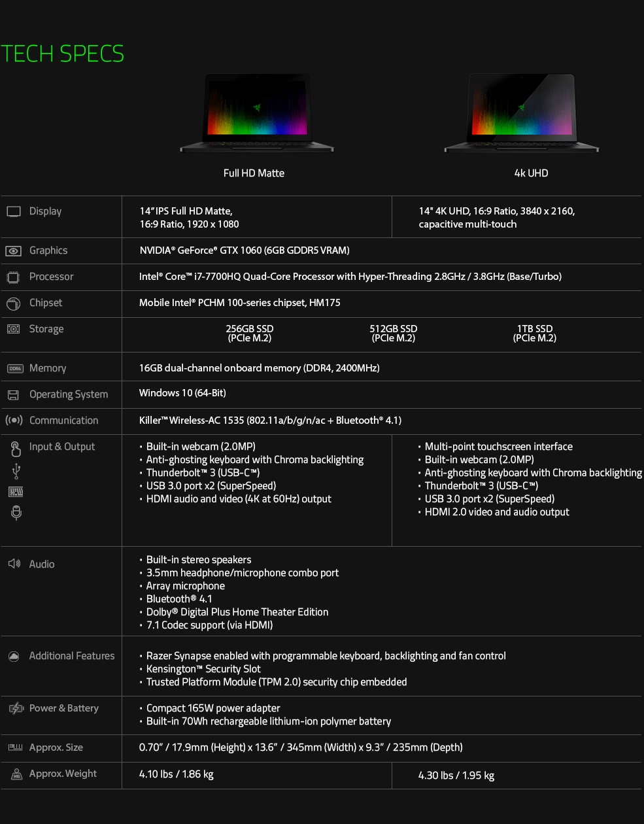This screenshot has height=824, width=644.
Task: Select the NVIDIA GeForce GTX 1060 text
Action: click(x=245, y=250)
